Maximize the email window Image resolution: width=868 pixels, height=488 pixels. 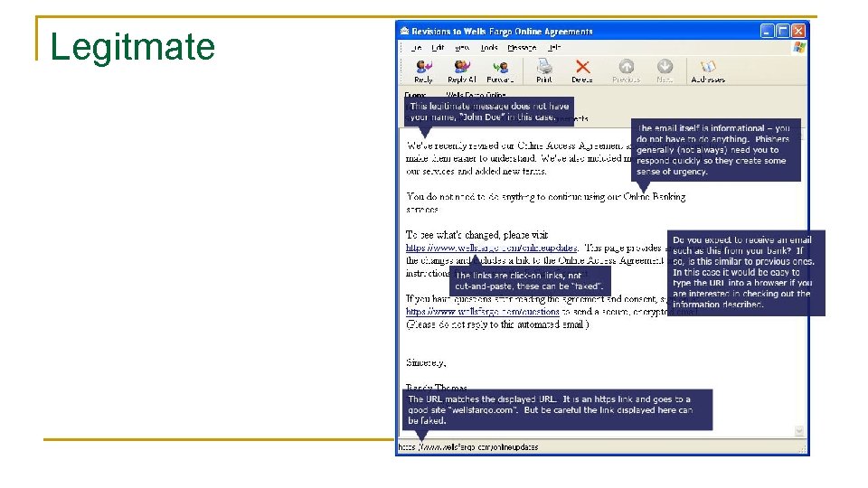point(782,31)
